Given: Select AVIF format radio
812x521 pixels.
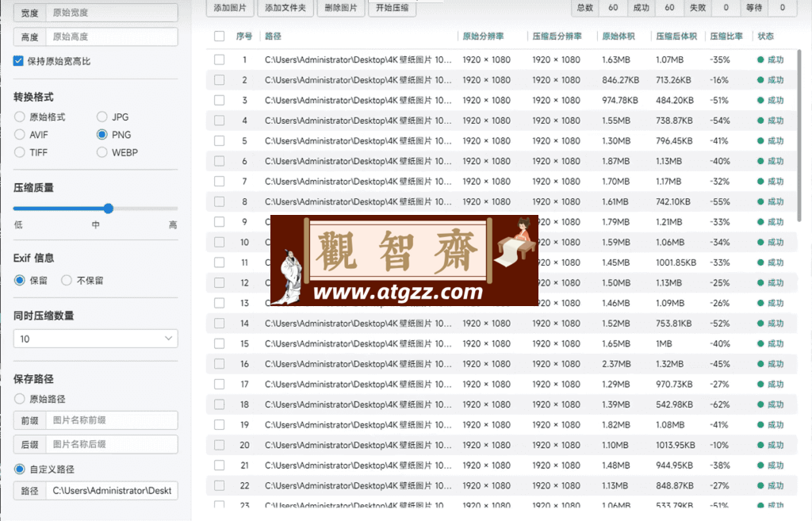Looking at the screenshot, I should (20, 135).
